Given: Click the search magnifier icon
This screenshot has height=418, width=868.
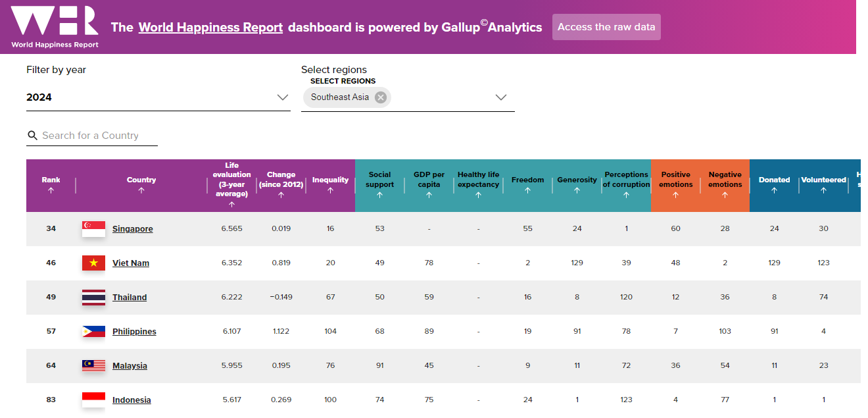Looking at the screenshot, I should coord(32,136).
